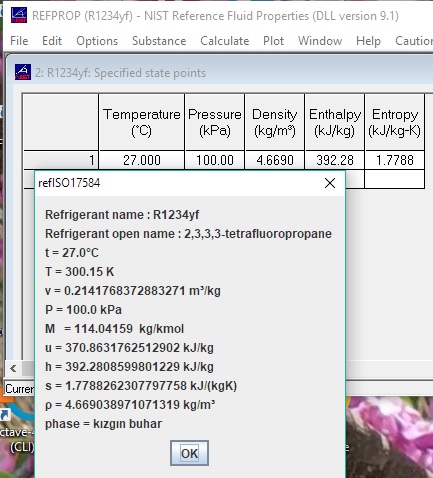Click the refISO17584 dialog title
This screenshot has height=478, width=433.
(69, 183)
